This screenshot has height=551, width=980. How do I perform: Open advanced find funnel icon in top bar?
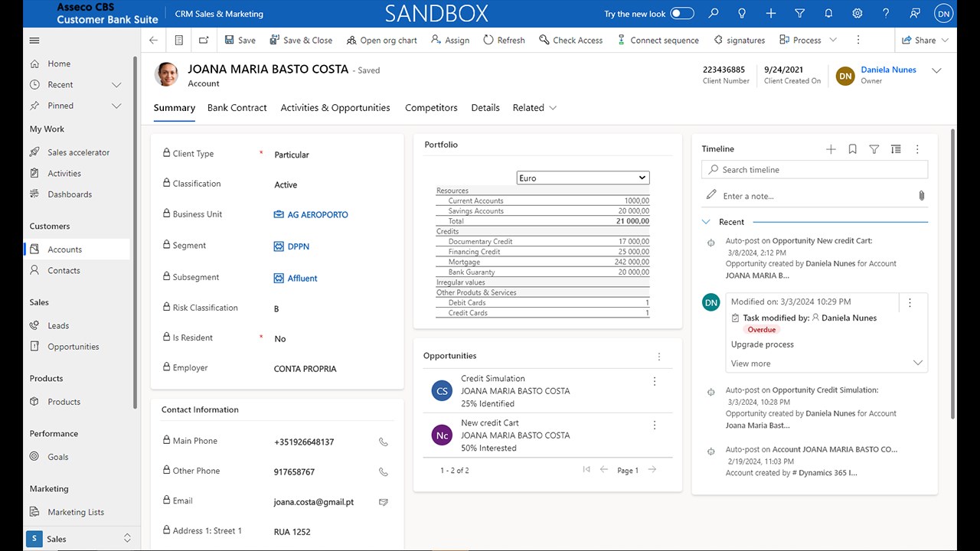coord(800,14)
